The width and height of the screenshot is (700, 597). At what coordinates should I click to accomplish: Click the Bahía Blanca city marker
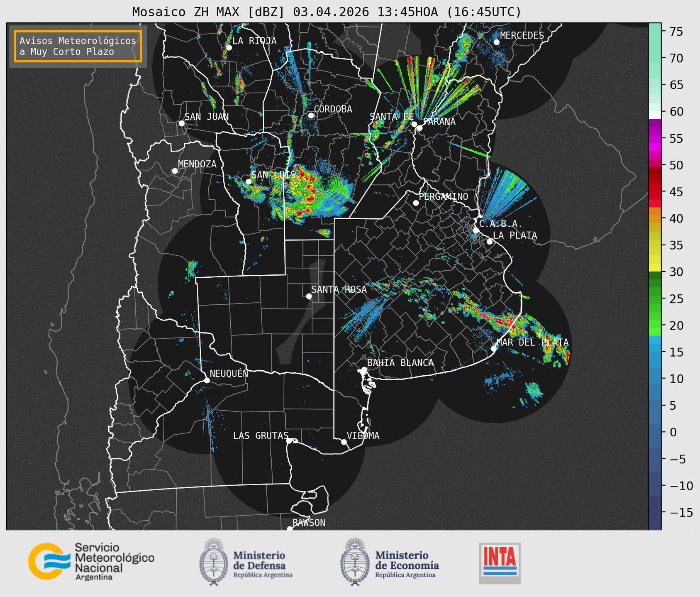point(364,369)
